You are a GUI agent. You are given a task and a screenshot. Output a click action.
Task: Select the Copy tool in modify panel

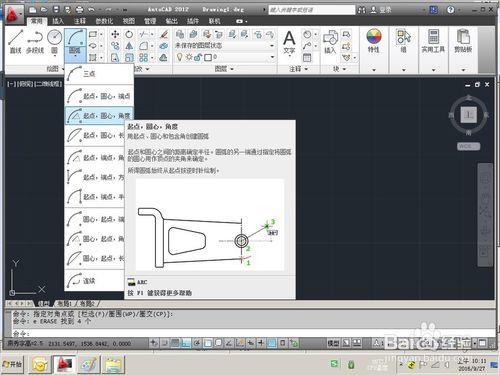tap(115, 46)
